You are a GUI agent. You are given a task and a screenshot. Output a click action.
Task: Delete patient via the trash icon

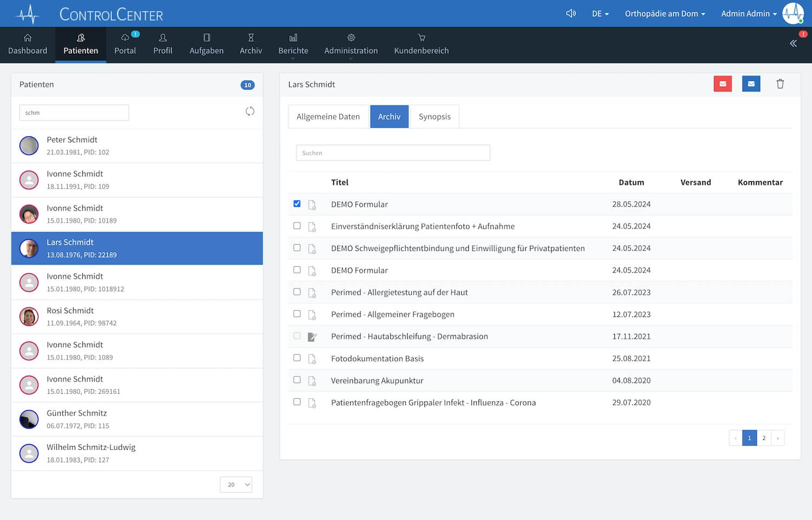[x=780, y=84]
